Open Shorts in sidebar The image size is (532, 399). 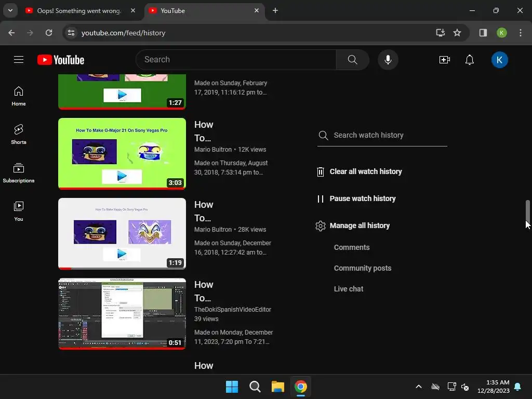pos(19,135)
